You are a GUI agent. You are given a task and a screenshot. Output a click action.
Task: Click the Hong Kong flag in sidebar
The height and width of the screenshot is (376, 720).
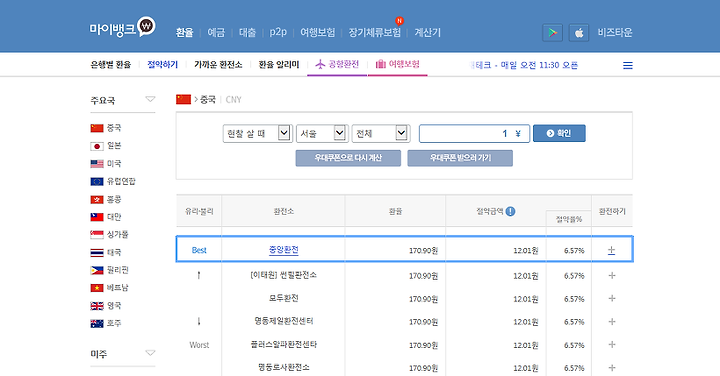pyautogui.click(x=97, y=200)
